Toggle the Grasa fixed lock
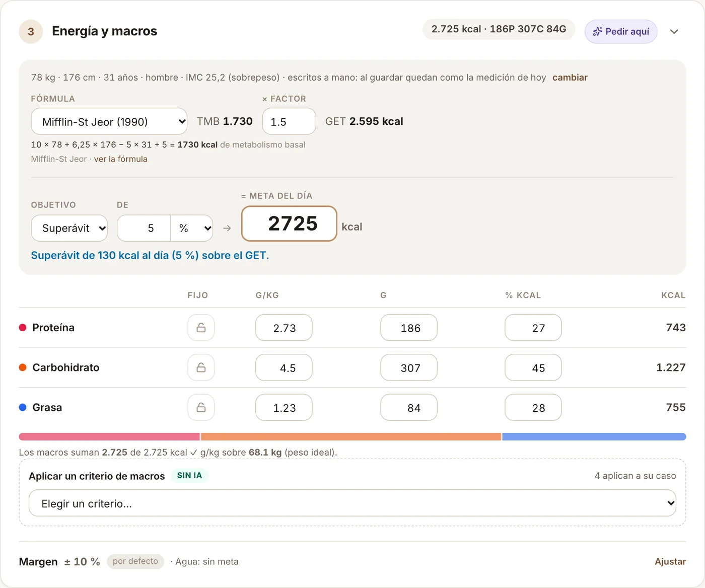Image resolution: width=705 pixels, height=588 pixels. (201, 407)
